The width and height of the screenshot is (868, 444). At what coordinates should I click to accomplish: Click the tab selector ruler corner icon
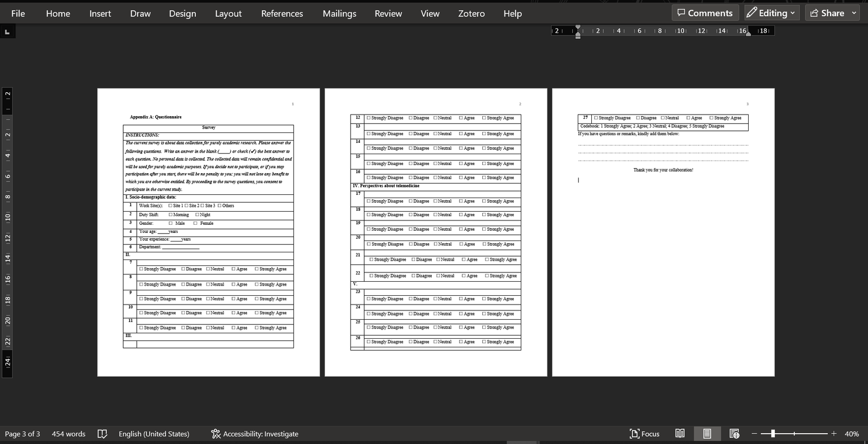8,32
